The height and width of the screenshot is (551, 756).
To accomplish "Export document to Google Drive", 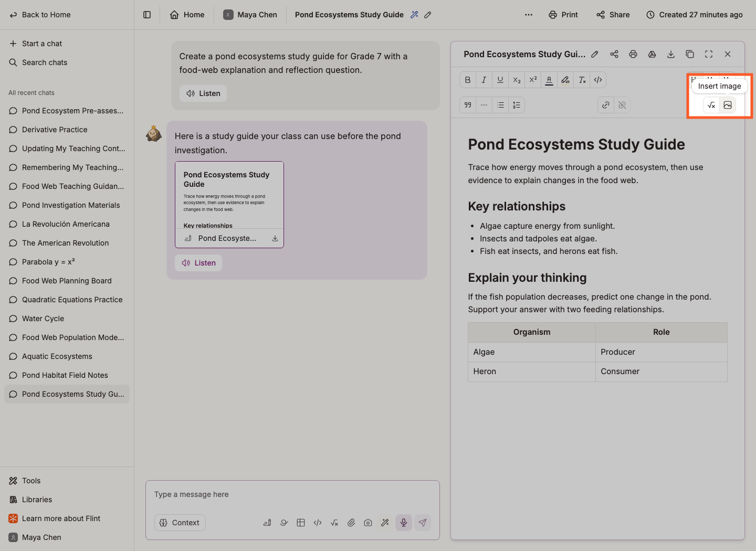I will point(652,54).
